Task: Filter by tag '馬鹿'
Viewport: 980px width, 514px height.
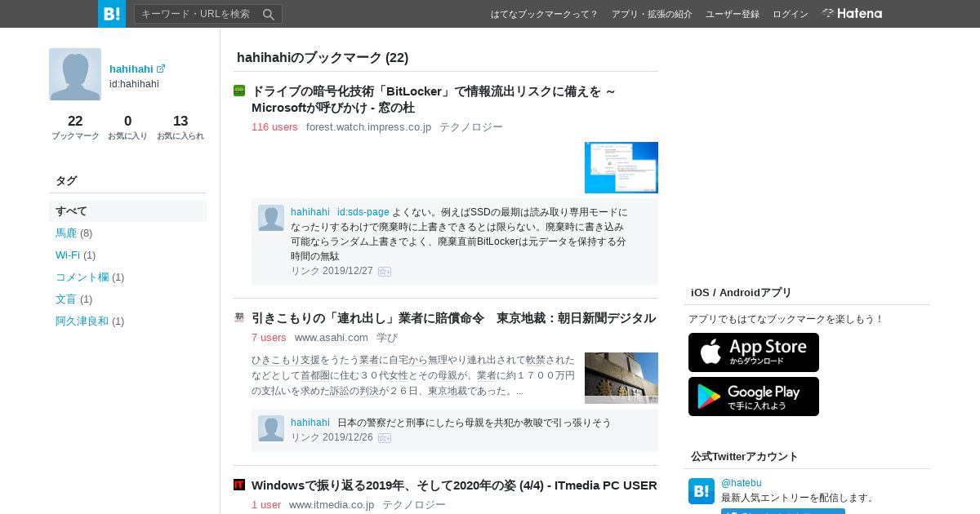Action: click(66, 233)
